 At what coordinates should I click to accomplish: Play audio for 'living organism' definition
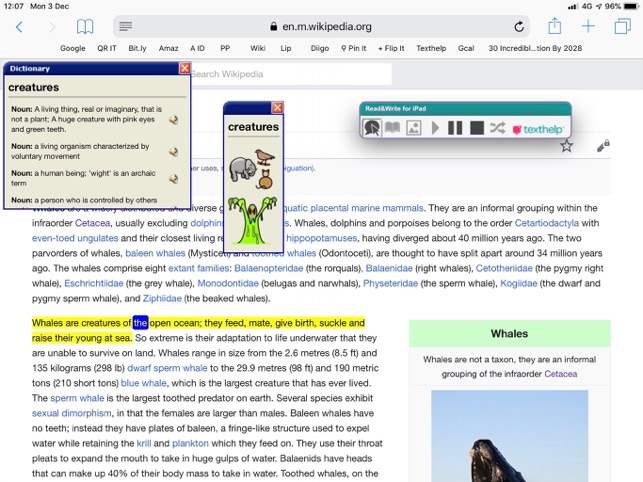point(174,152)
